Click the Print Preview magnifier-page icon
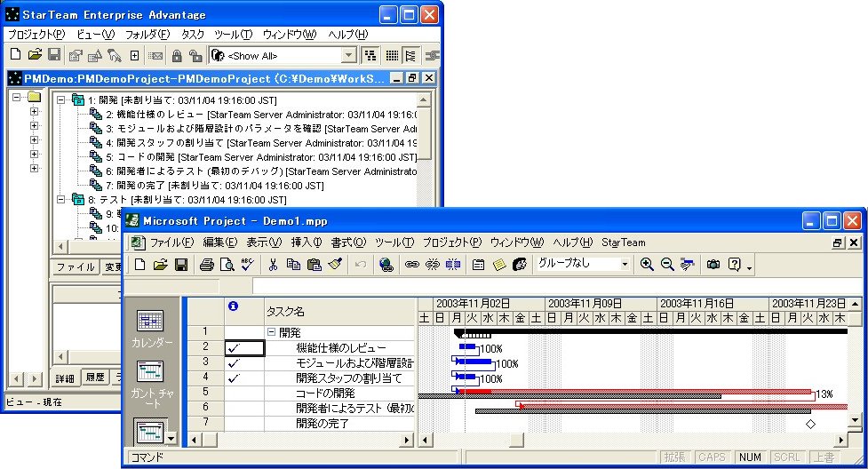Viewport: 868px width, 469px height. pyautogui.click(x=227, y=265)
